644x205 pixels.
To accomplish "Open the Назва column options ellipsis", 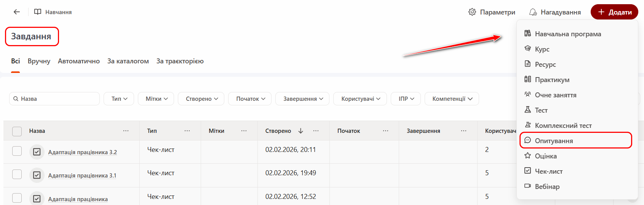I will click(126, 131).
